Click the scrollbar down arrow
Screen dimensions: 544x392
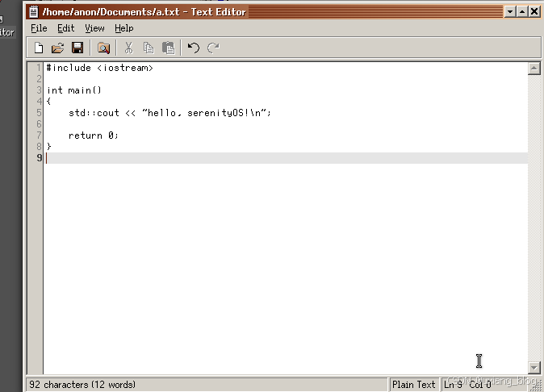click(x=534, y=367)
